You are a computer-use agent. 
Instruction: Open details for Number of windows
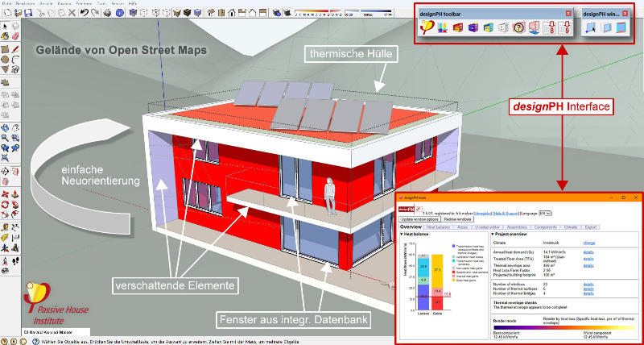tap(588, 285)
